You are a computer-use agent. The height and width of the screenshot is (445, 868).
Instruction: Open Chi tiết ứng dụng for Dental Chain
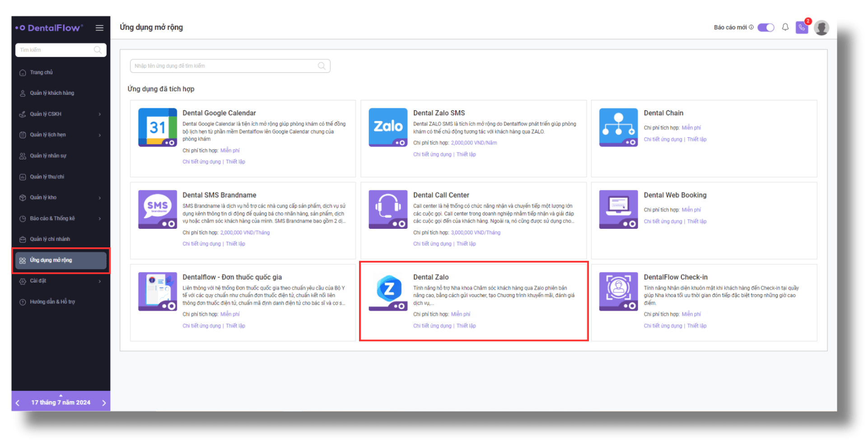(663, 139)
